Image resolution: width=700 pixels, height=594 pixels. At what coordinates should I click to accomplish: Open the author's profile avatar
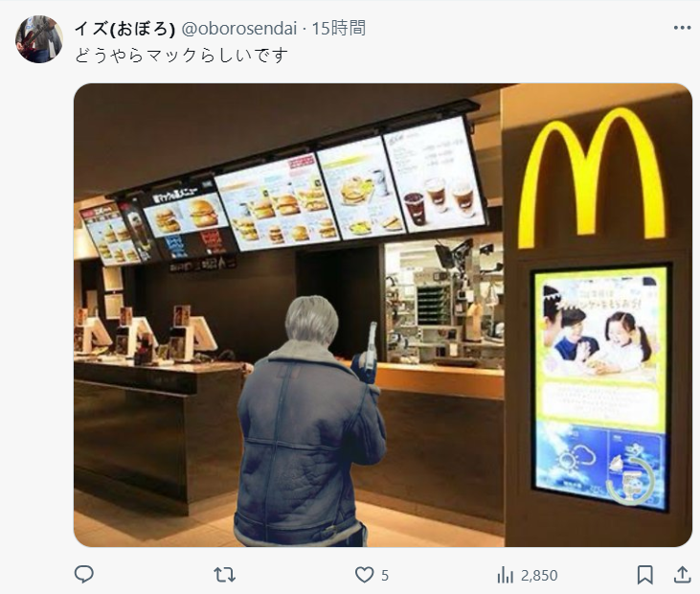pyautogui.click(x=39, y=39)
